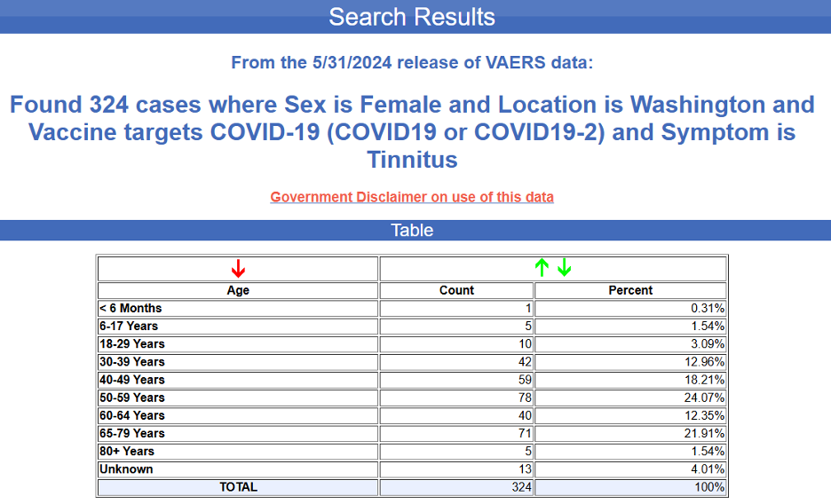Click the 4.01% percent cell
Image resolution: width=831 pixels, height=504 pixels.
point(630,469)
